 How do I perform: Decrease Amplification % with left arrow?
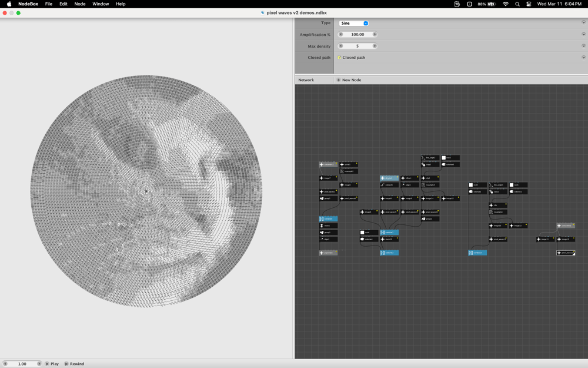[x=341, y=34]
